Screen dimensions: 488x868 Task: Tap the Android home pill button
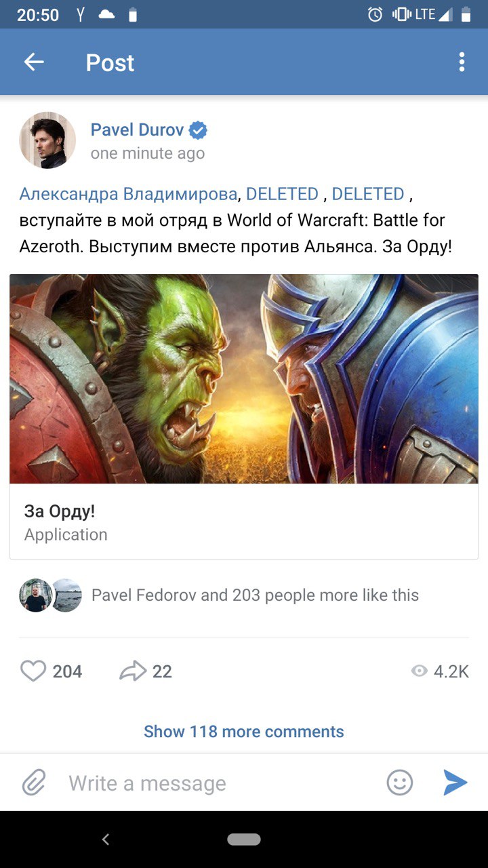click(x=244, y=840)
